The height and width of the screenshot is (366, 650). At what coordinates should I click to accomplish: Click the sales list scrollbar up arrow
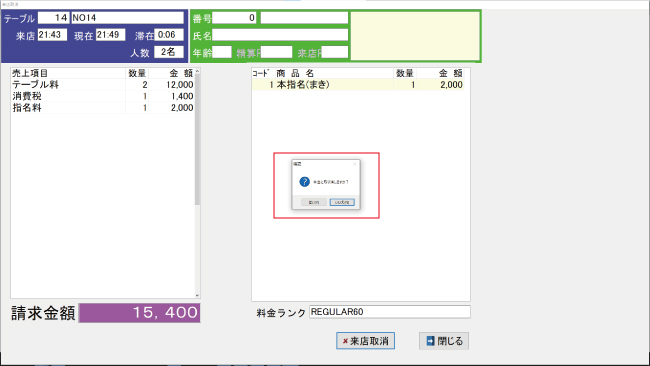click(x=197, y=71)
